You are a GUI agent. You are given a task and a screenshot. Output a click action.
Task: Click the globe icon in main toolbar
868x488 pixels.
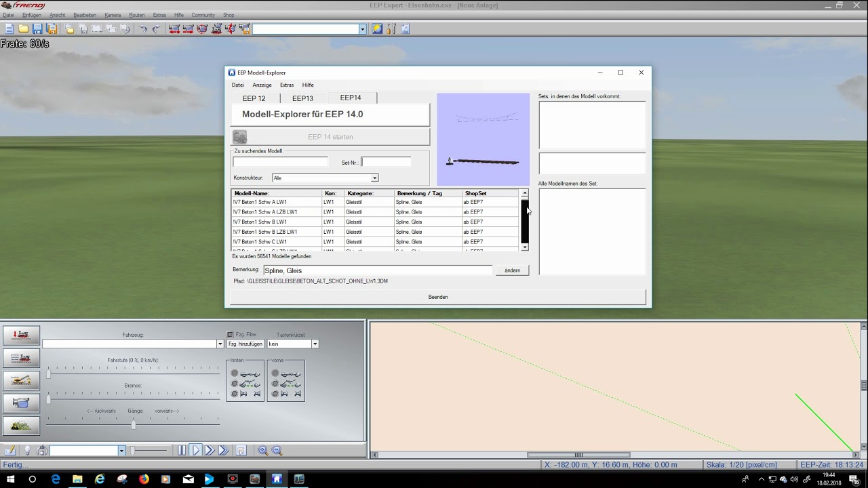click(x=377, y=29)
